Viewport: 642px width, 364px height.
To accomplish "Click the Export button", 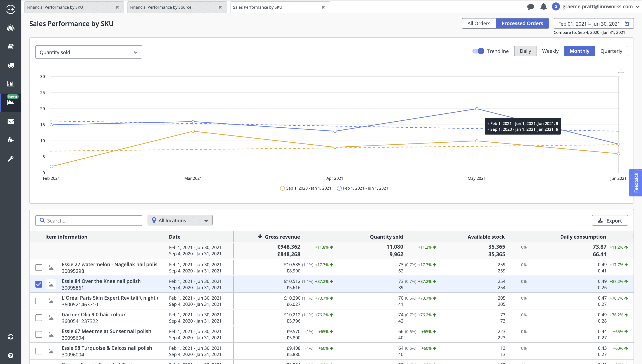I will 610,221.
